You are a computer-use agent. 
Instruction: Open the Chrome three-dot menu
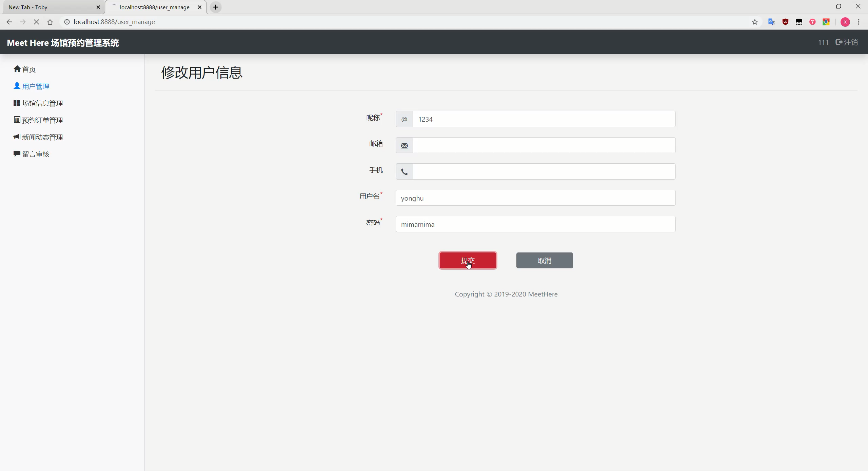tap(859, 22)
